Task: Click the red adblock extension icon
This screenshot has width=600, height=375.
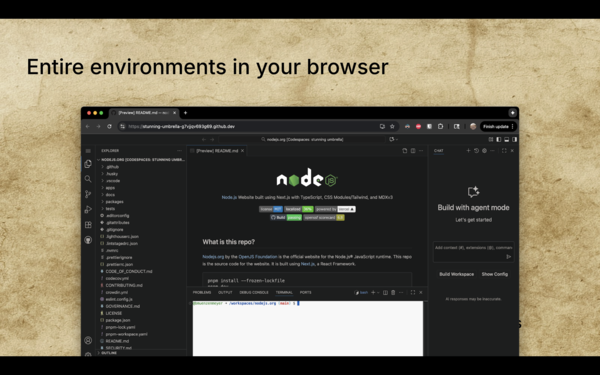Action: pos(418,126)
